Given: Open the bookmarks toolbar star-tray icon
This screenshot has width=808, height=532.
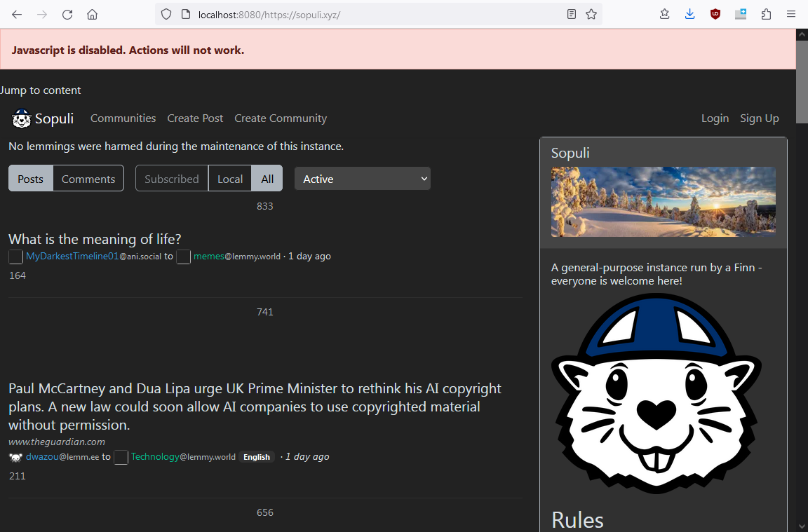Looking at the screenshot, I should tap(665, 15).
